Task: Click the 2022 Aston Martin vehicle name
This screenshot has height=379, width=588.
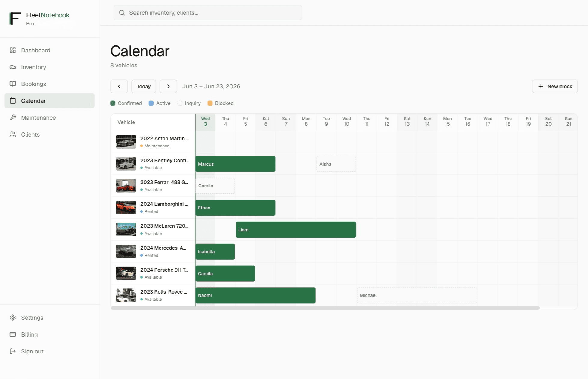Action: (x=165, y=138)
